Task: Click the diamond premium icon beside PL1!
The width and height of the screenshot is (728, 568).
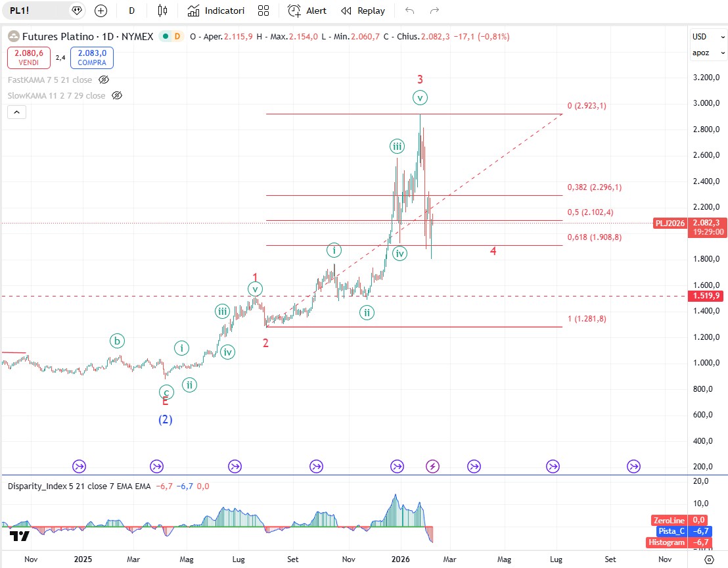Action: click(x=77, y=11)
